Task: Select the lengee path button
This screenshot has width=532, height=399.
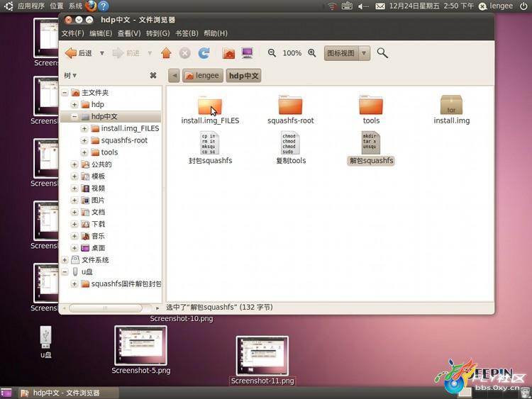Action: [x=203, y=76]
